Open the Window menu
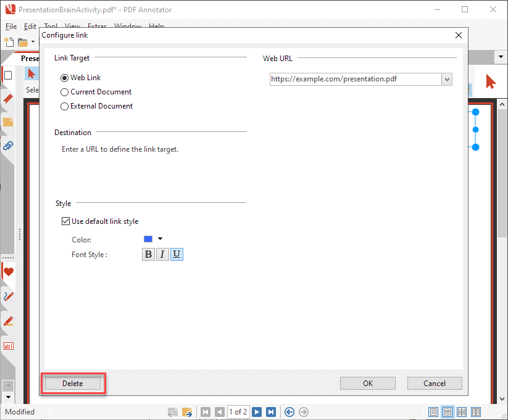This screenshot has width=508, height=420. point(128,26)
